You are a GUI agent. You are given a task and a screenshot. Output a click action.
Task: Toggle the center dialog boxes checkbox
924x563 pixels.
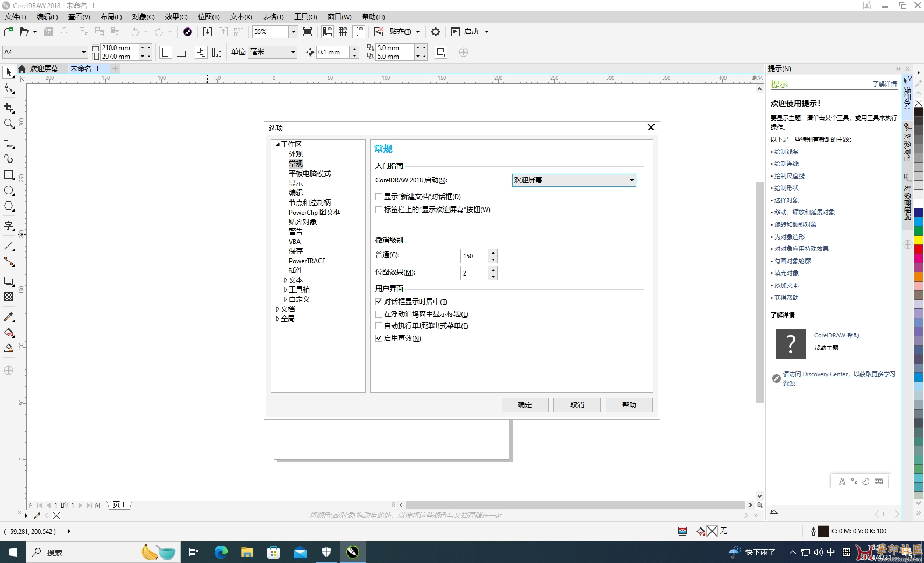(379, 302)
